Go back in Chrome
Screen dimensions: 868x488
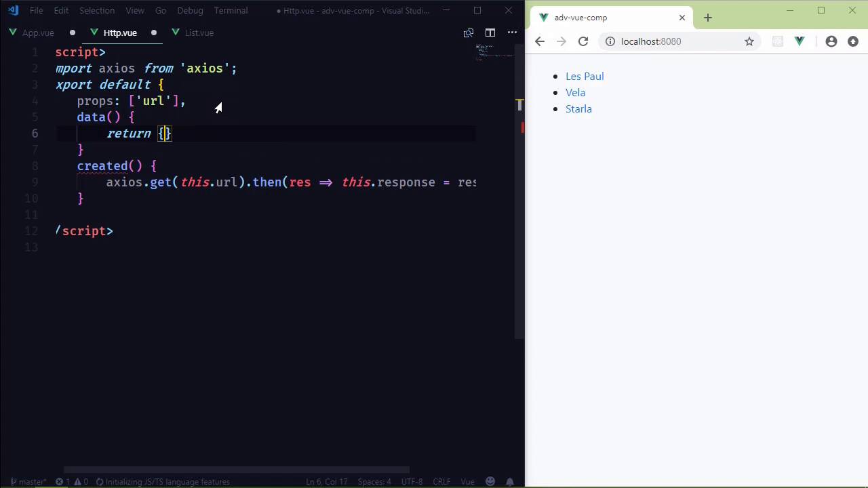pos(540,41)
